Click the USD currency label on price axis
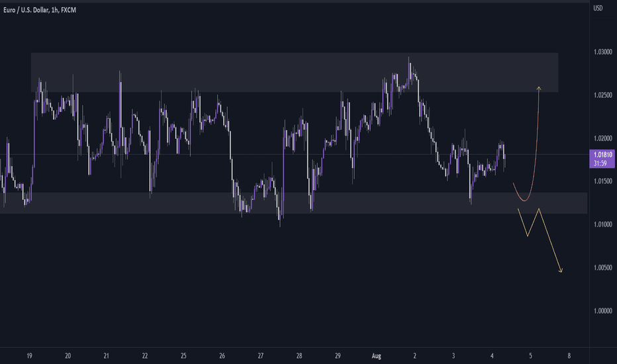 point(598,8)
